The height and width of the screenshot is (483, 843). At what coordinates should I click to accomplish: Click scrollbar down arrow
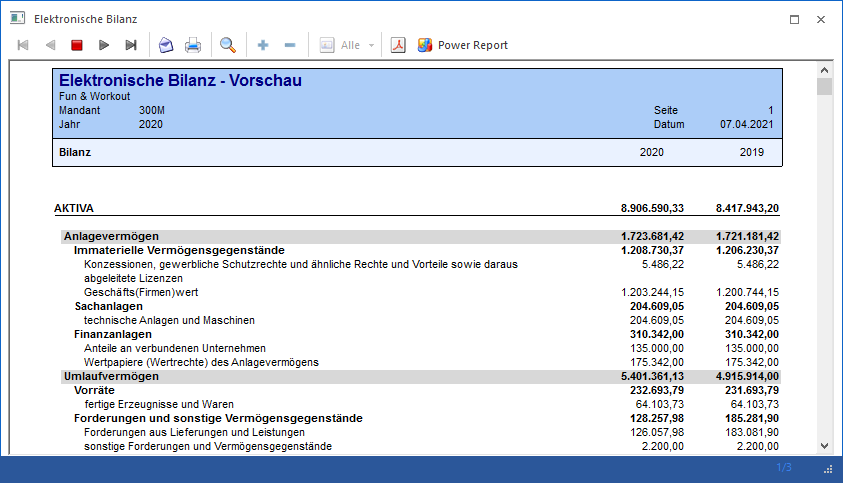pyautogui.click(x=824, y=446)
